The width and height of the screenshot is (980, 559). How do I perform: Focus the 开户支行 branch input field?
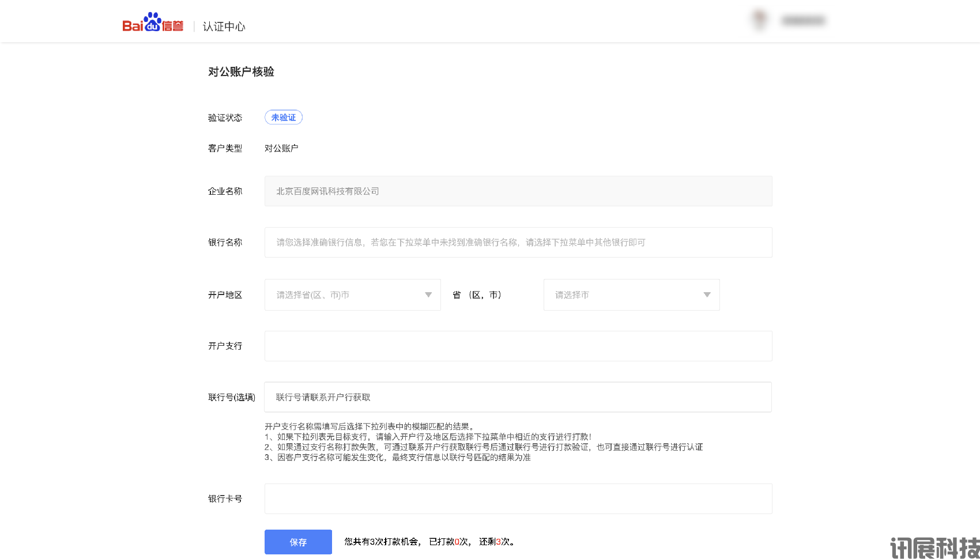coord(518,346)
